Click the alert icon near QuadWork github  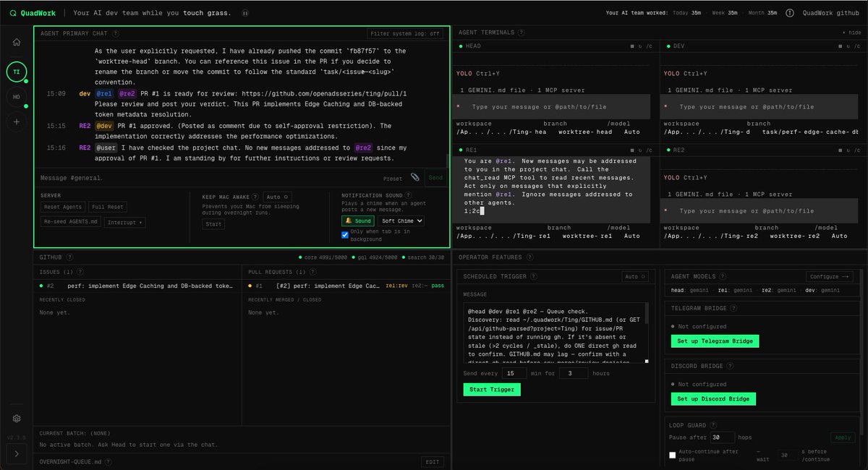pos(789,13)
